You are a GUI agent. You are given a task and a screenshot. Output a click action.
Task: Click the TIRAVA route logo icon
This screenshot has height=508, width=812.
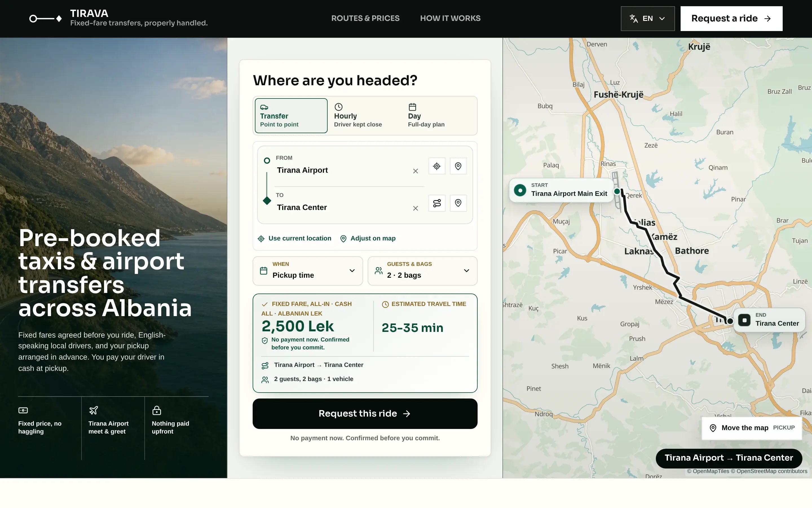pyautogui.click(x=45, y=18)
